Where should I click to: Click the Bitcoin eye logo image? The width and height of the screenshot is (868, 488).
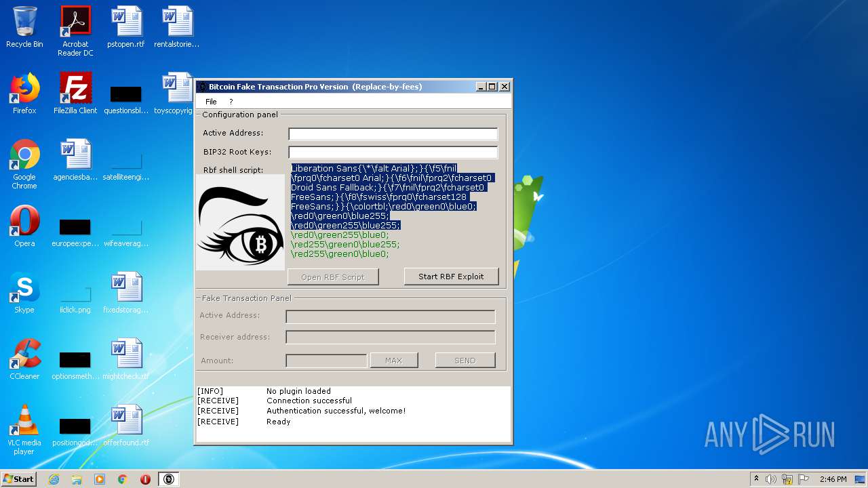pyautogui.click(x=241, y=223)
